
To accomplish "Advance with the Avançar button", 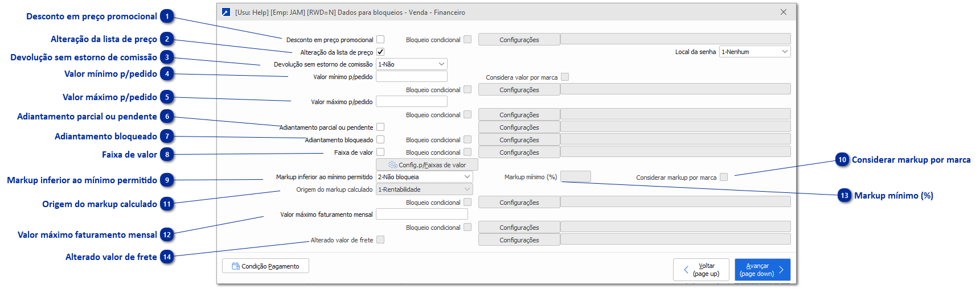I will click(x=762, y=270).
